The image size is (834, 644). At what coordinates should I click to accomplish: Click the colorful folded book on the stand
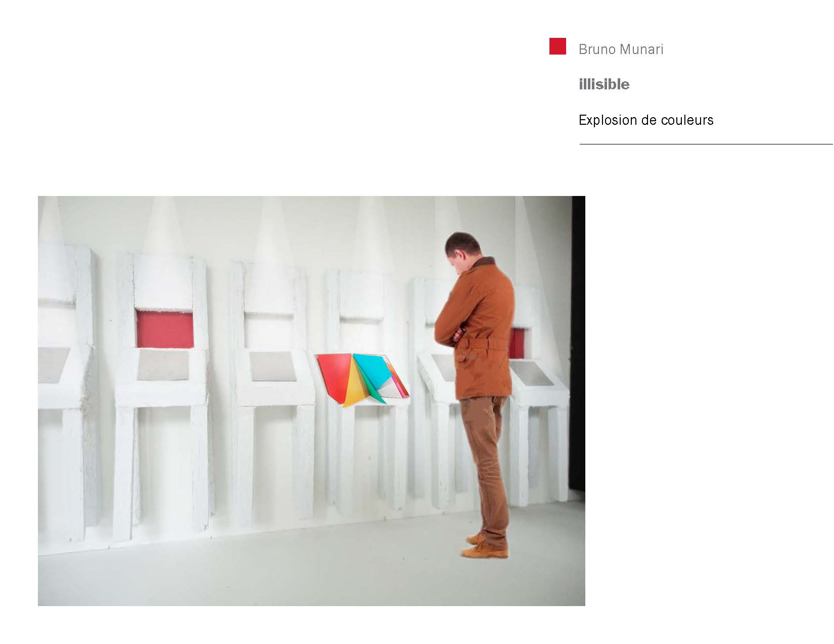362,379
